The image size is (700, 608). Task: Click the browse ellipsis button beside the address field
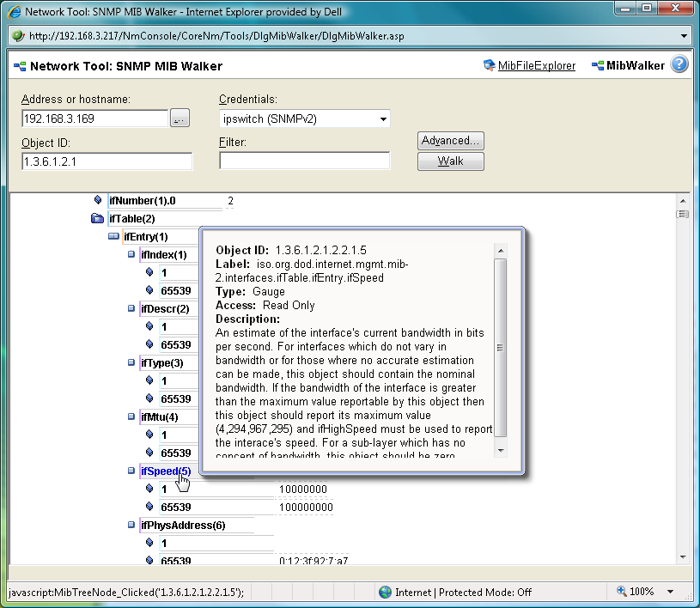(x=179, y=118)
